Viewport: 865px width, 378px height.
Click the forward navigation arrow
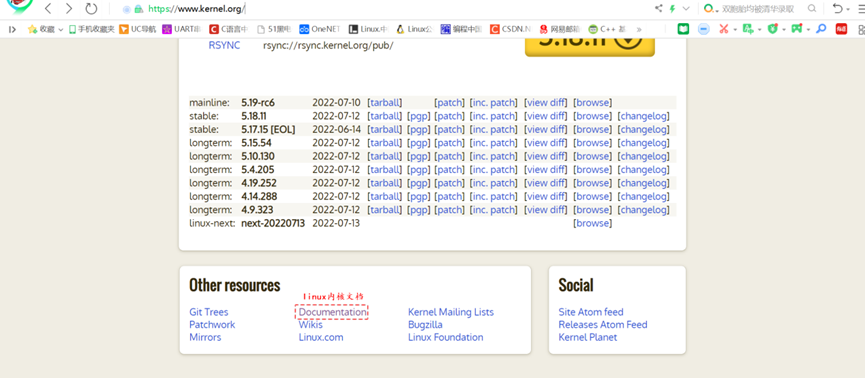click(x=68, y=8)
